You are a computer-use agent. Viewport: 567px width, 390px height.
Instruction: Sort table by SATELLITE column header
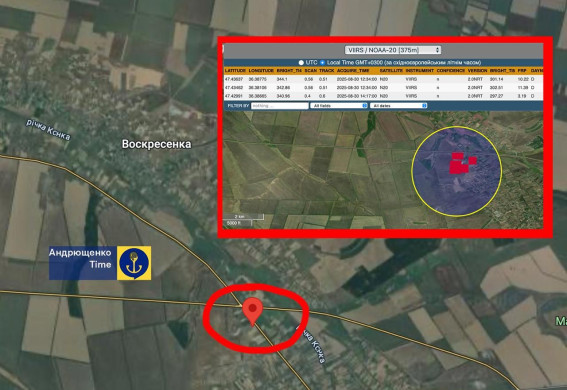pos(391,71)
